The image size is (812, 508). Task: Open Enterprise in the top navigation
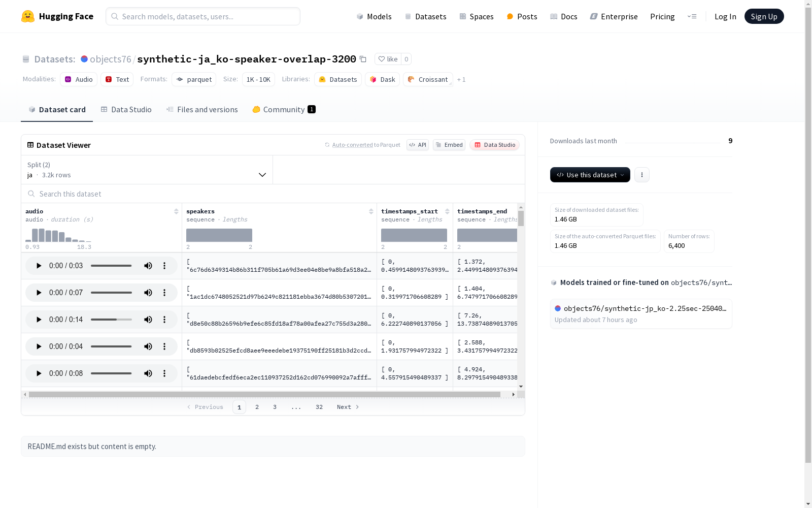[x=614, y=16]
